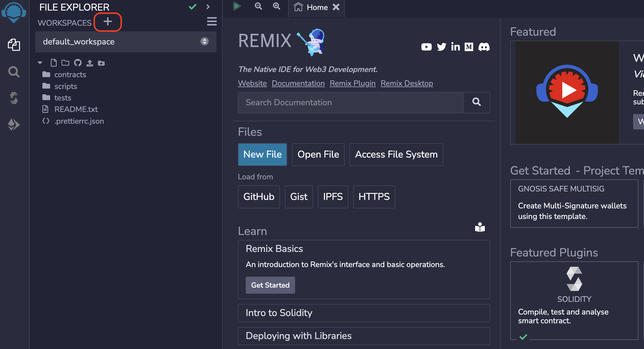
Task: Play the featured video thumbnail
Action: pos(567,91)
